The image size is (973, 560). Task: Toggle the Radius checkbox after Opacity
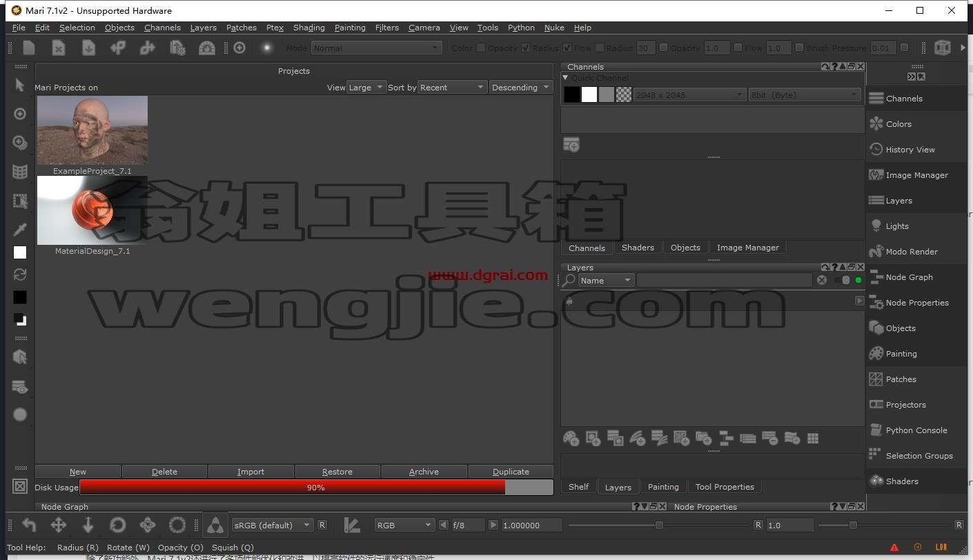(526, 48)
